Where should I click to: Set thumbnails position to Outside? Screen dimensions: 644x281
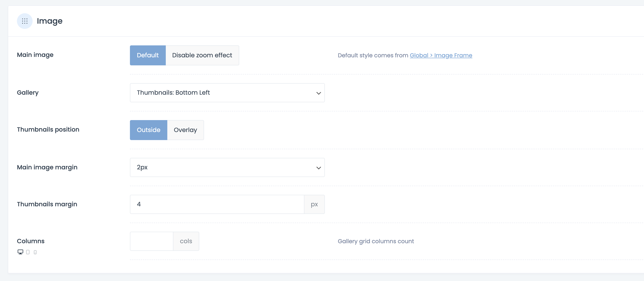pyautogui.click(x=148, y=130)
